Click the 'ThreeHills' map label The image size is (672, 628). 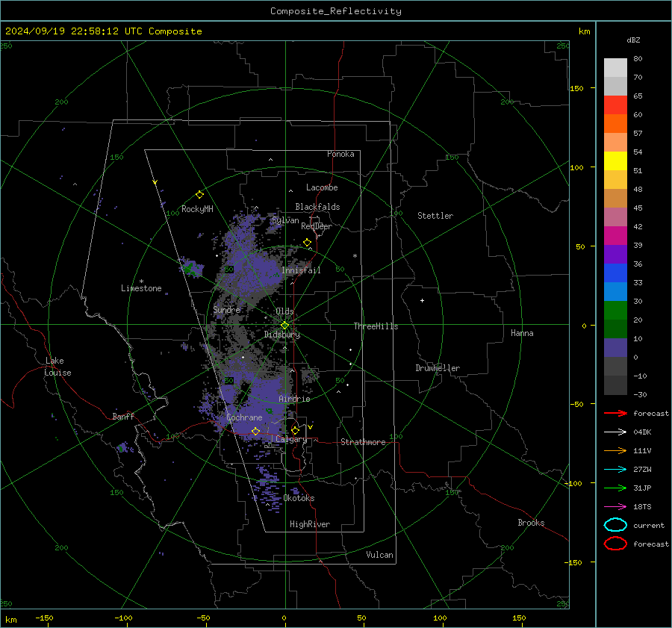point(376,326)
